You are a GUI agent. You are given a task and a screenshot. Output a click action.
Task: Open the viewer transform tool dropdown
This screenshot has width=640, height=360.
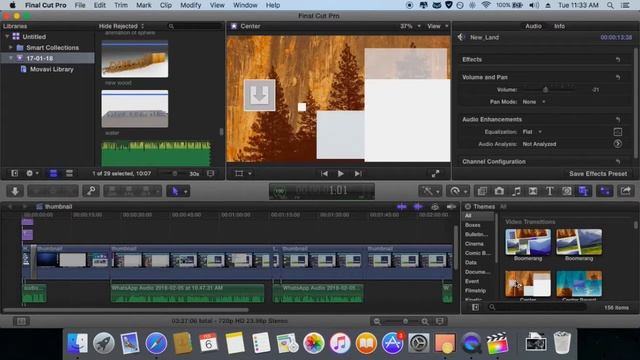(243, 173)
